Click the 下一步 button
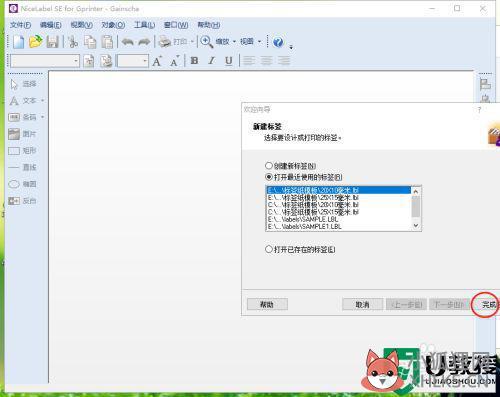Screen dimensions: 500x397 [449, 304]
